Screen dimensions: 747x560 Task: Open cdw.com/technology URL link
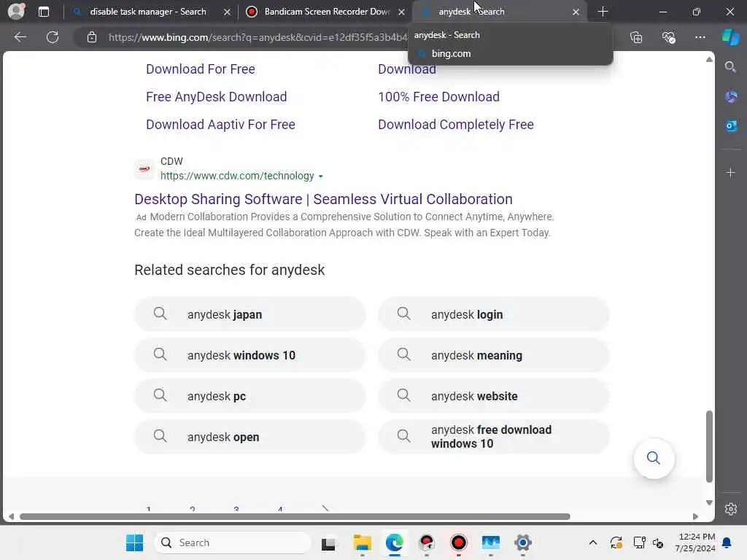tap(237, 176)
